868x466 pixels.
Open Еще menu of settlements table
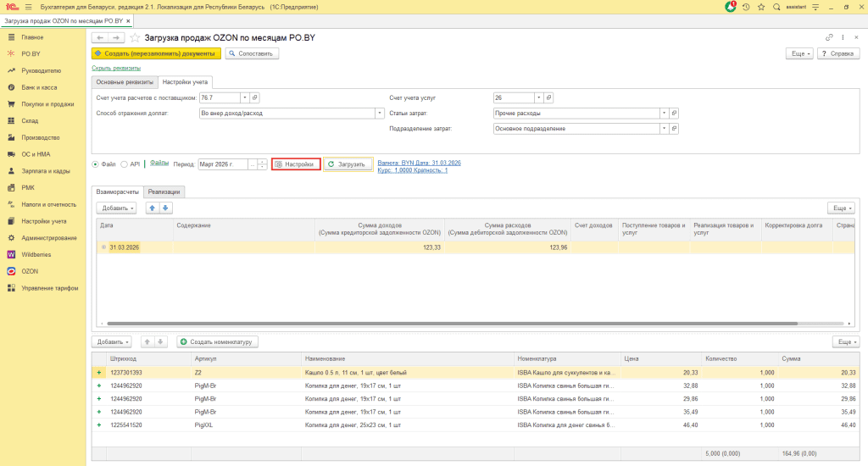(x=841, y=208)
